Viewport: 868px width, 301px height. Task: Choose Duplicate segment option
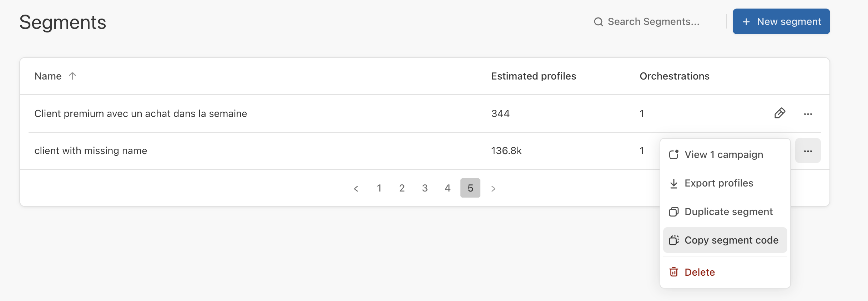[728, 212]
